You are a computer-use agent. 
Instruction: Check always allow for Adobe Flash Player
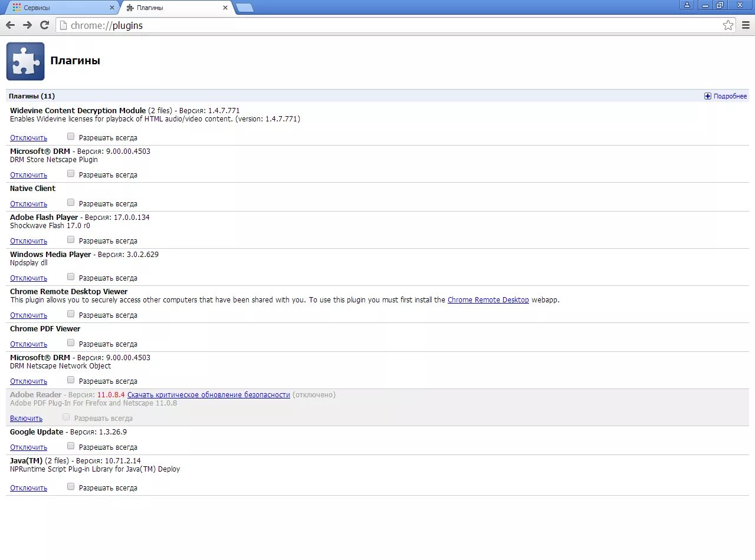pyautogui.click(x=71, y=239)
